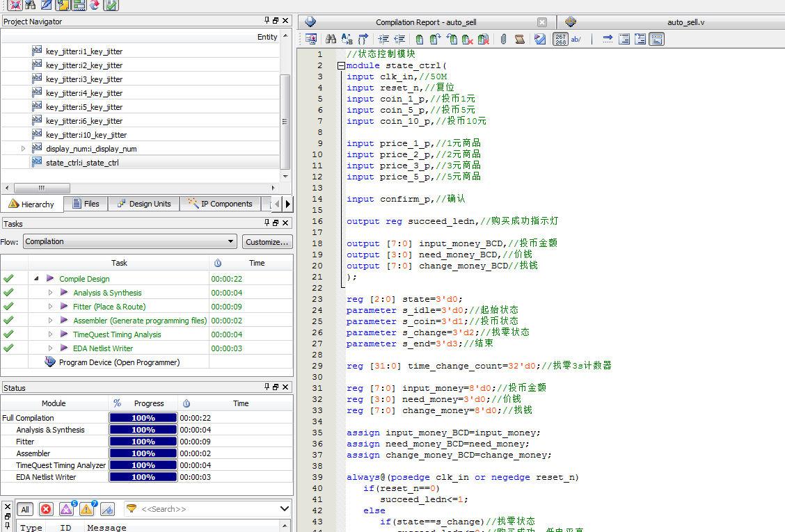Click the Customize... button
Image resolution: width=785 pixels, height=532 pixels.
[x=267, y=242]
